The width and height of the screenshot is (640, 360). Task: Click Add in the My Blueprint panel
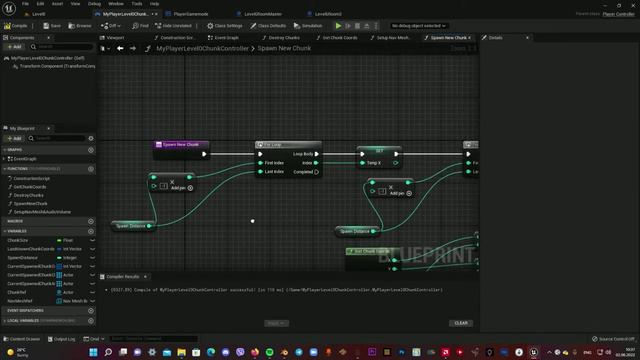[x=14, y=138]
